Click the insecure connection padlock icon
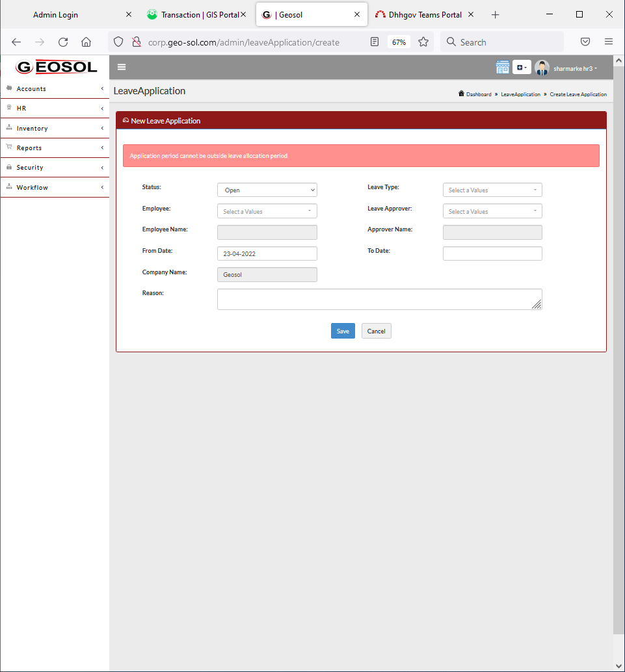The image size is (625, 672). (x=137, y=42)
